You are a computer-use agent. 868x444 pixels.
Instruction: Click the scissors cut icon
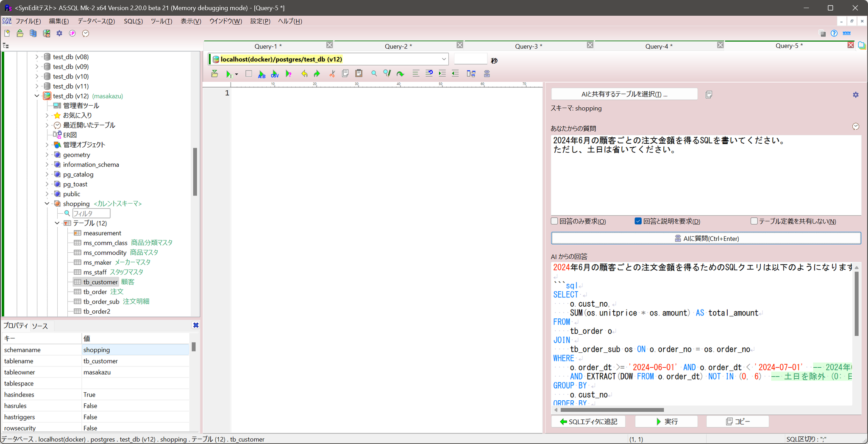click(332, 74)
